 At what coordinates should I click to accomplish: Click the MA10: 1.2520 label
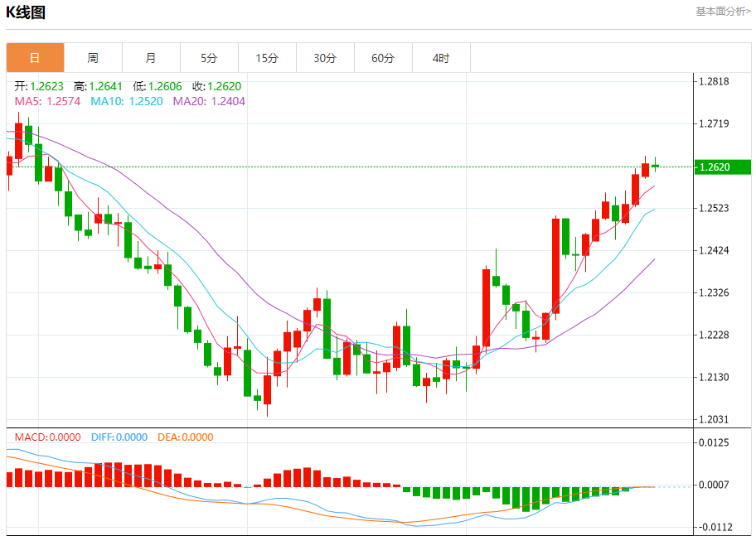[x=127, y=101]
